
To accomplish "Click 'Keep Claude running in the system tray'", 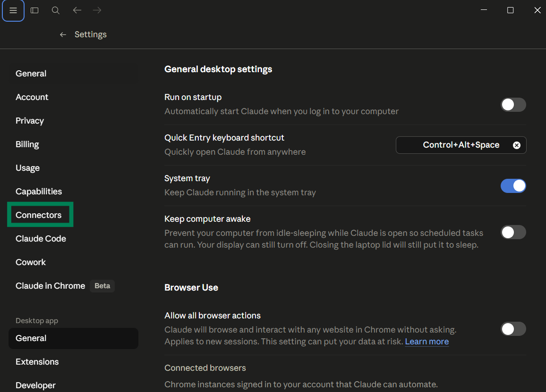I will point(240,192).
